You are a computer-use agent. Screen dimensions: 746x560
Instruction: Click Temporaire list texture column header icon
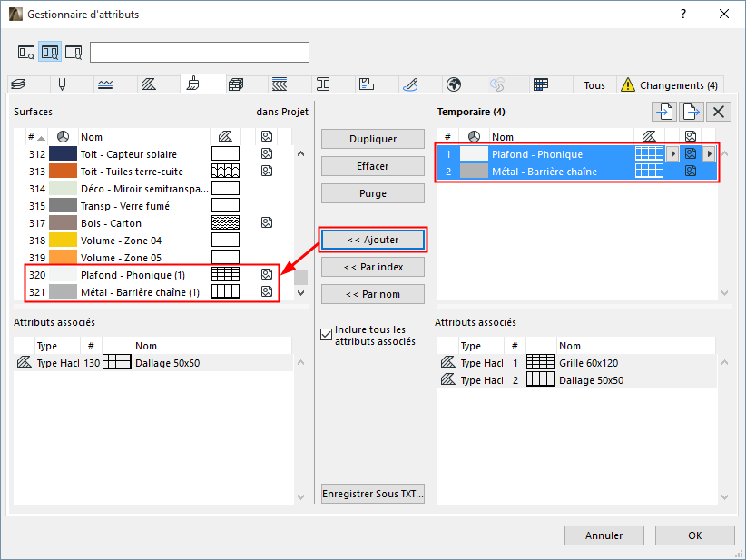coord(691,137)
